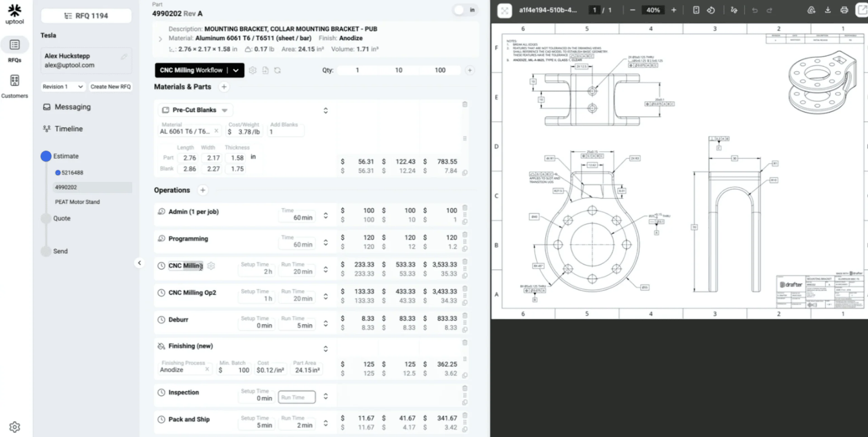This screenshot has height=437, width=868.
Task: Open the Timeline section
Action: (68, 129)
